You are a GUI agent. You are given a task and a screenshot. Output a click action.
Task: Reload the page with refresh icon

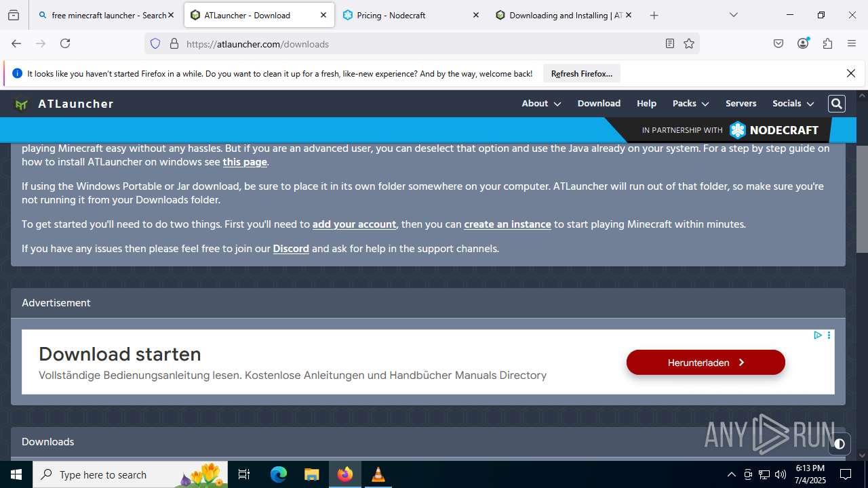pyautogui.click(x=65, y=43)
